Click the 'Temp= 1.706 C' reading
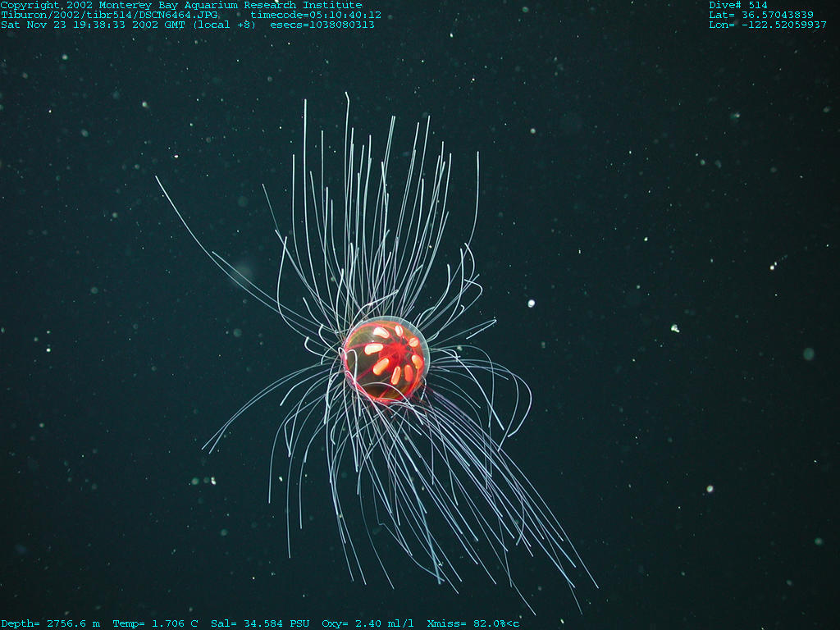 click(155, 623)
